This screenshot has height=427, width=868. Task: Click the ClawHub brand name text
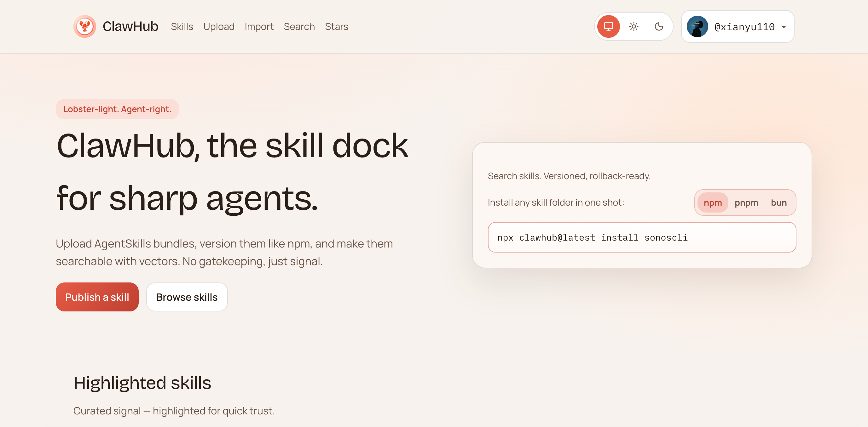point(130,26)
